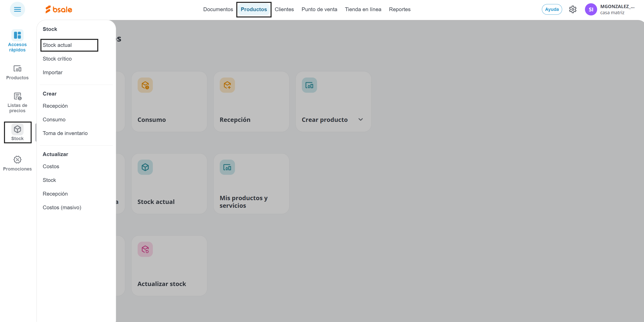Open the Actualizar stock shortcut card
Viewport: 644px width, 322px height.
169,266
